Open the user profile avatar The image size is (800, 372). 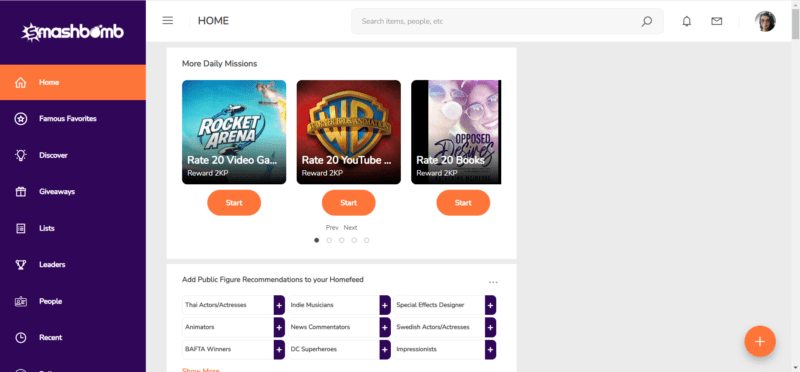[765, 21]
